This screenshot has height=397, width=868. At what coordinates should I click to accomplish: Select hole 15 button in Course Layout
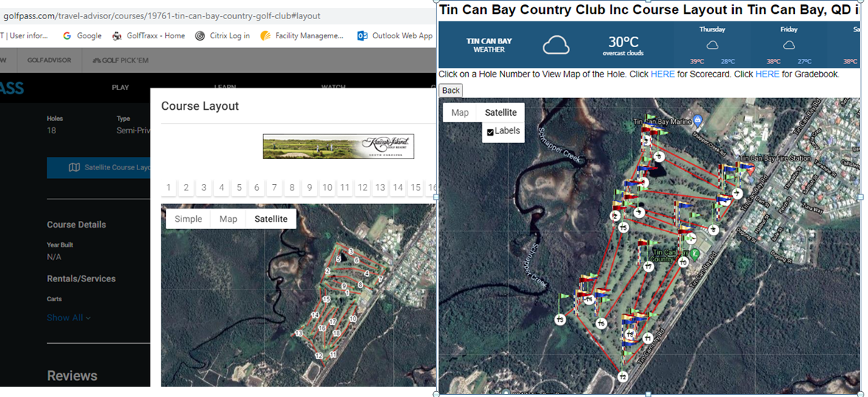415,187
